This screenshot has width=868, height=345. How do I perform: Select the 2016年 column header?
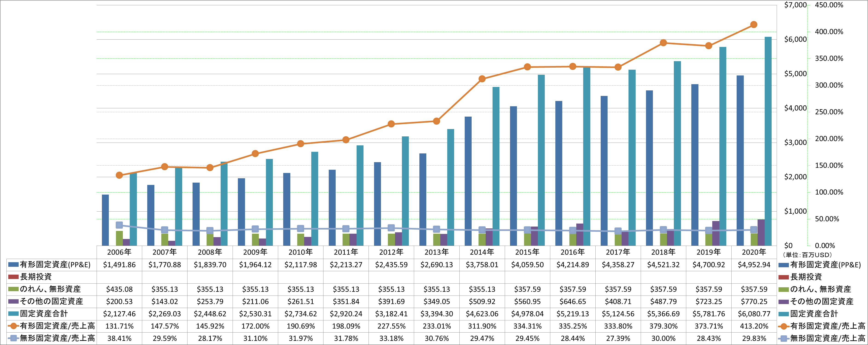pos(573,252)
